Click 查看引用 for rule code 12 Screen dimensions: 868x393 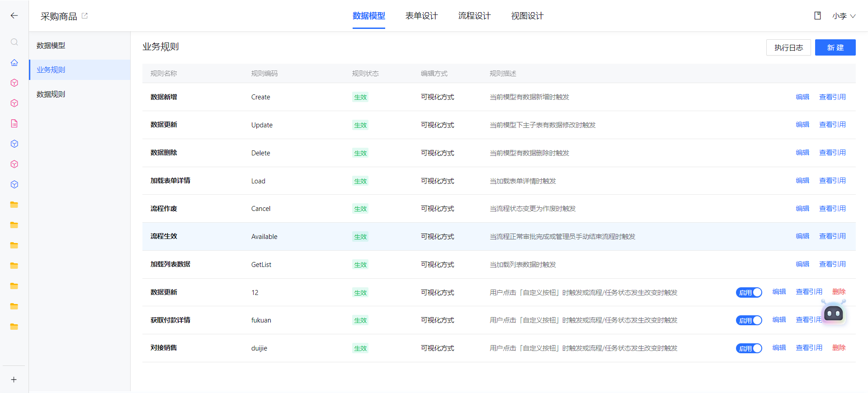809,291
